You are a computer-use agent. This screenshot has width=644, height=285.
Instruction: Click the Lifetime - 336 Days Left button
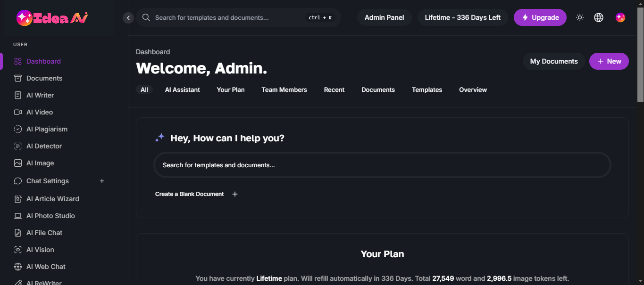pos(463,17)
